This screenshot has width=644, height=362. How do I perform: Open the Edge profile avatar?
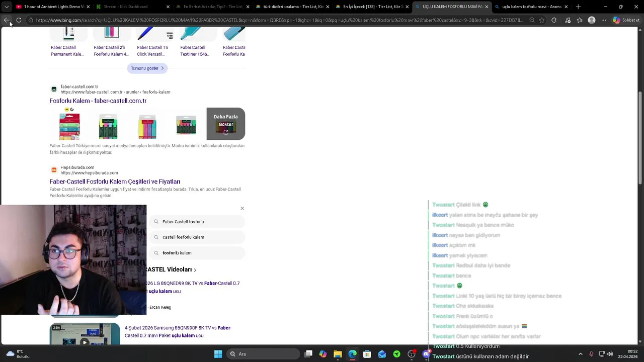[592, 20]
